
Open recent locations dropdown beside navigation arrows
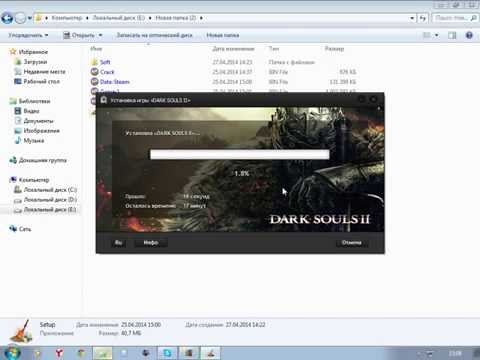click(30, 18)
